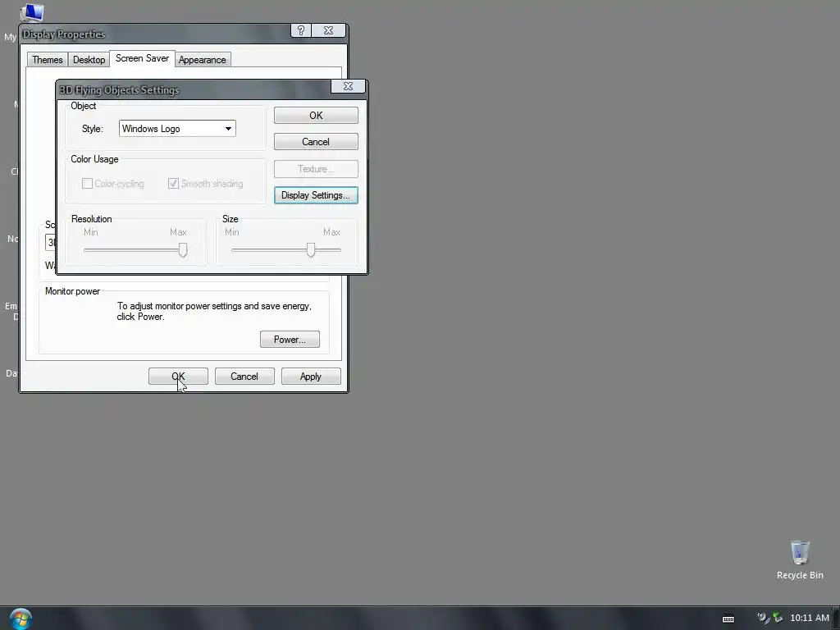This screenshot has height=630, width=840.
Task: Click the Power... button
Action: click(x=290, y=339)
